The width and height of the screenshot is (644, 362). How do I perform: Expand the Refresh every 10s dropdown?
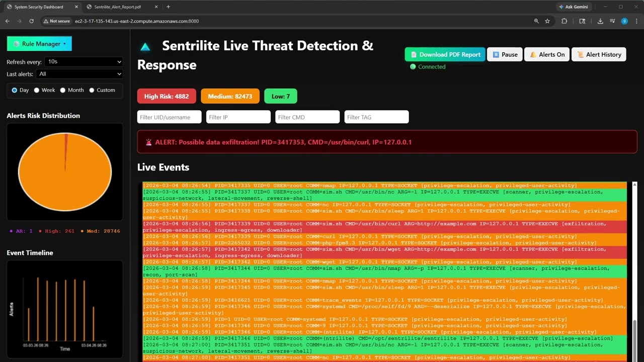pos(84,61)
